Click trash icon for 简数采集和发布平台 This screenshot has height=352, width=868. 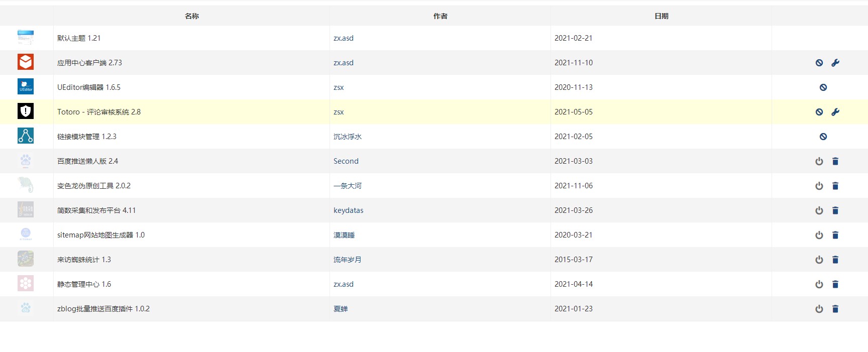(x=835, y=210)
